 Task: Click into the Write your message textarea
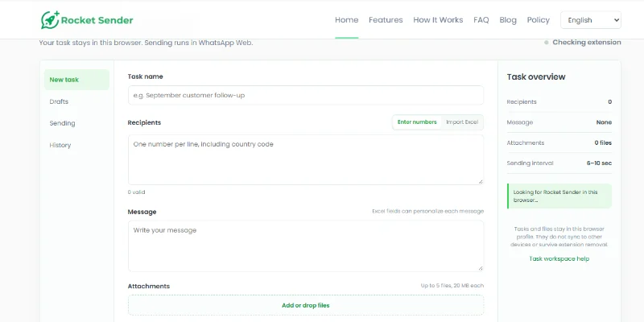[306, 246]
